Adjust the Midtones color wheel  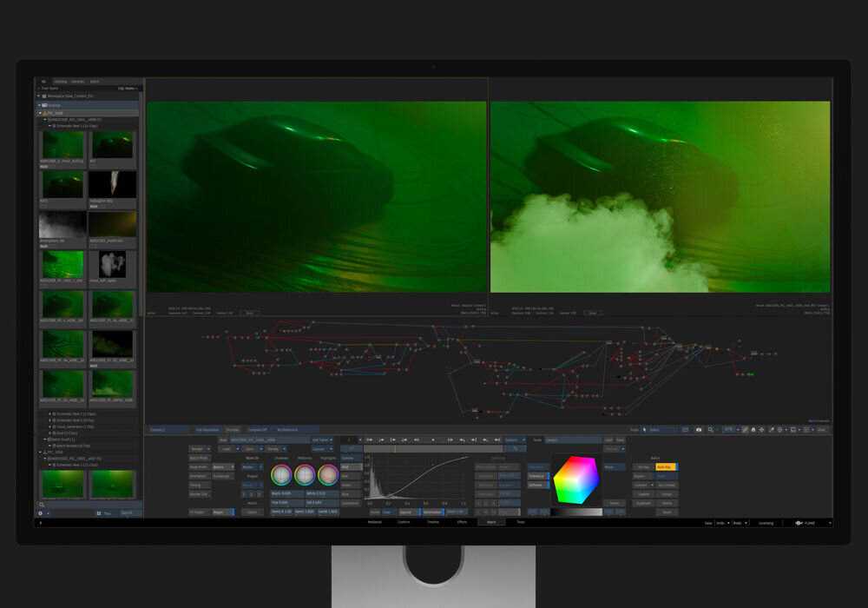[306, 475]
